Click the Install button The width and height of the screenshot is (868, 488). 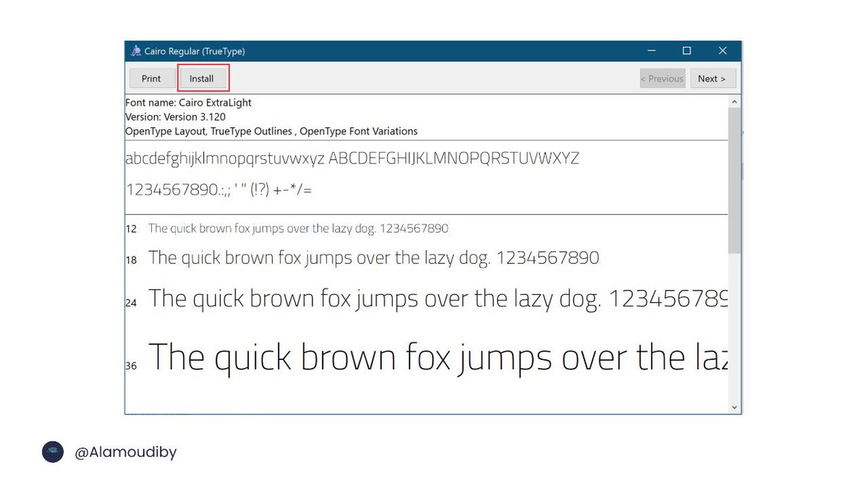202,78
